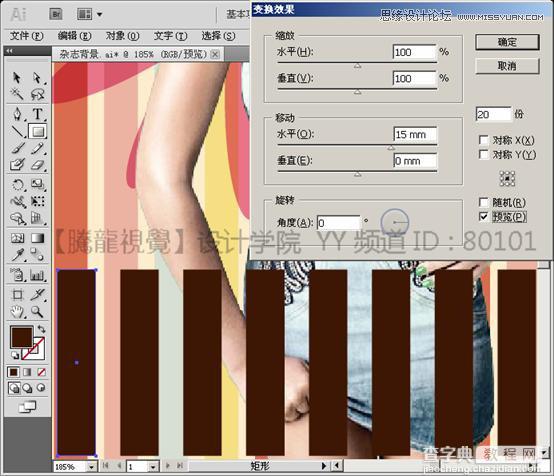
Task: Close the 杂志背景.ai document tab
Action: (x=215, y=54)
